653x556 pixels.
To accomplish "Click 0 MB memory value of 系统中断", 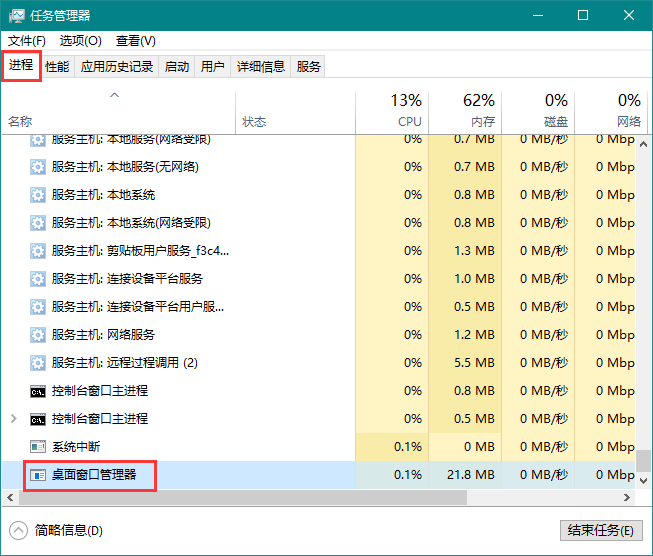I will [x=479, y=447].
